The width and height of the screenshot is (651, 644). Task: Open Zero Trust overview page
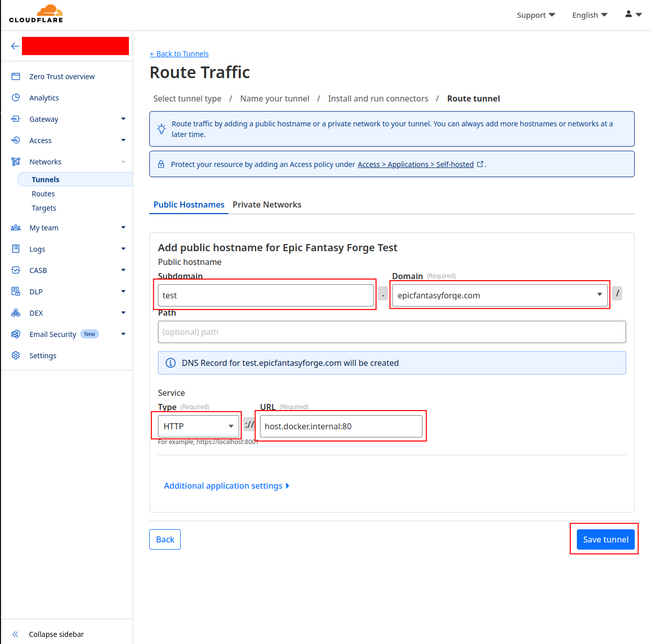(x=62, y=77)
